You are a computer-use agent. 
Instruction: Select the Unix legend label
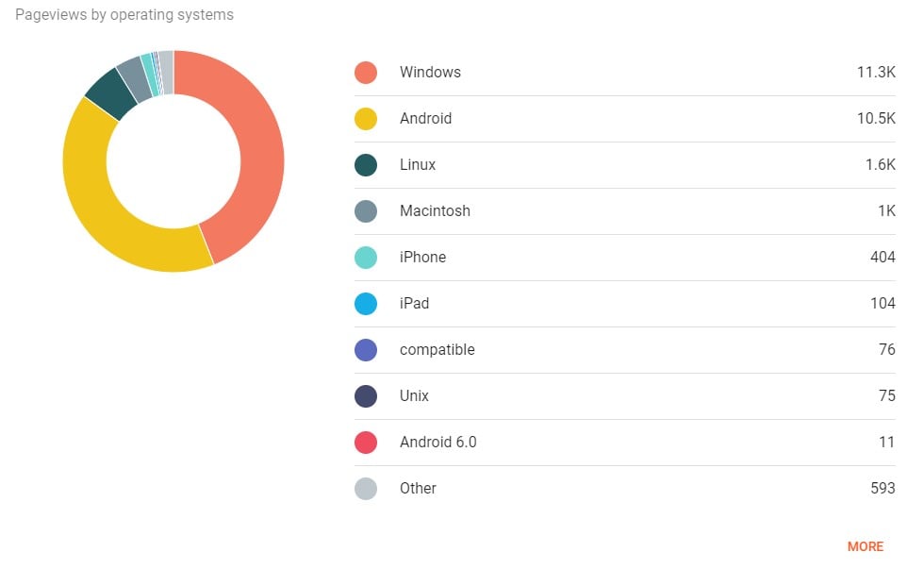point(414,396)
